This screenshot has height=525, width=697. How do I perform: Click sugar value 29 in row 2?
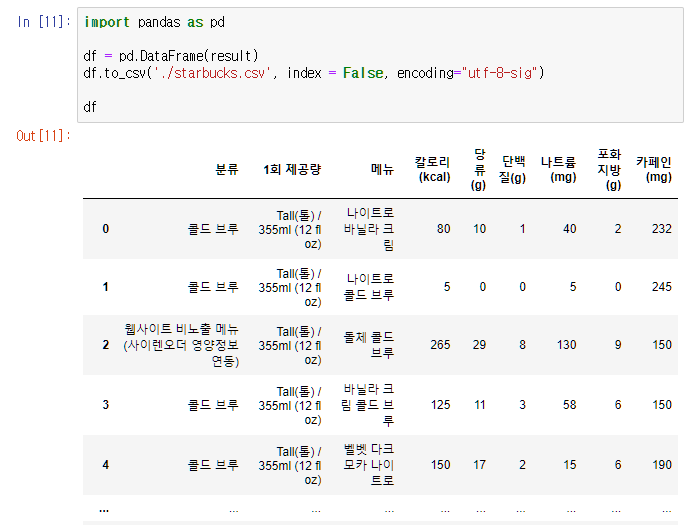pyautogui.click(x=479, y=345)
